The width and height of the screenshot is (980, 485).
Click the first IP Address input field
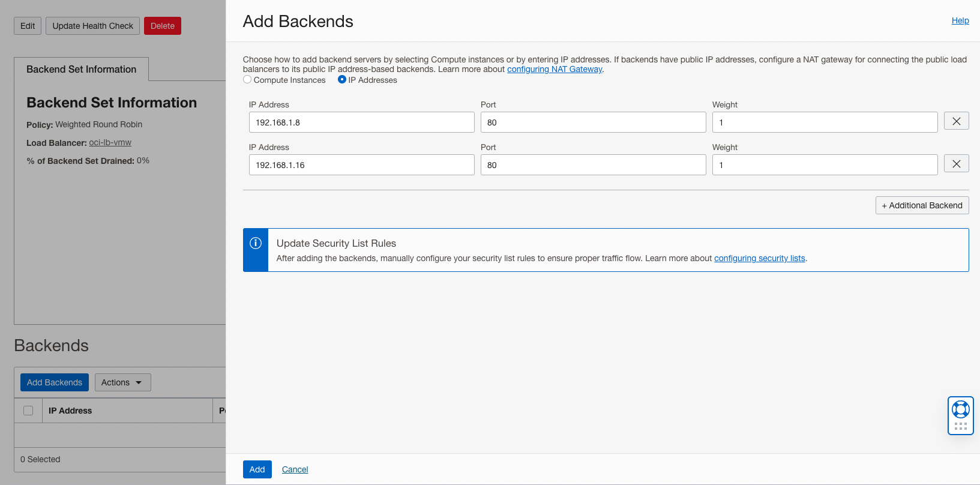[361, 122]
